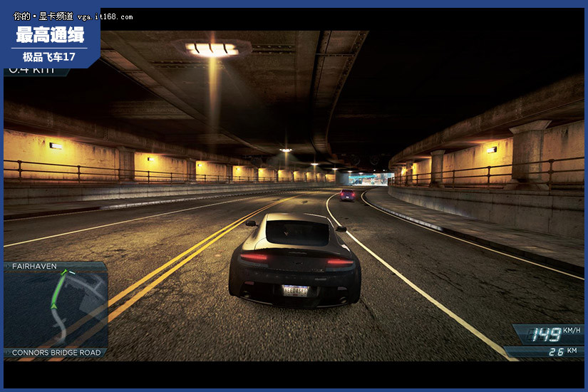The height and width of the screenshot is (392, 588).
Task: Click the 极品飞车17 subtitle text
Action: [x=49, y=57]
